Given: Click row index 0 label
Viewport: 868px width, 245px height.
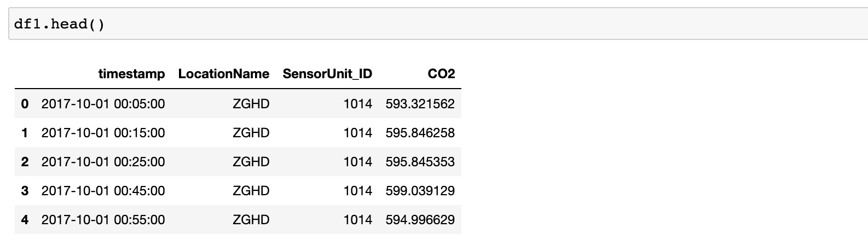Looking at the screenshot, I should coord(25,104).
